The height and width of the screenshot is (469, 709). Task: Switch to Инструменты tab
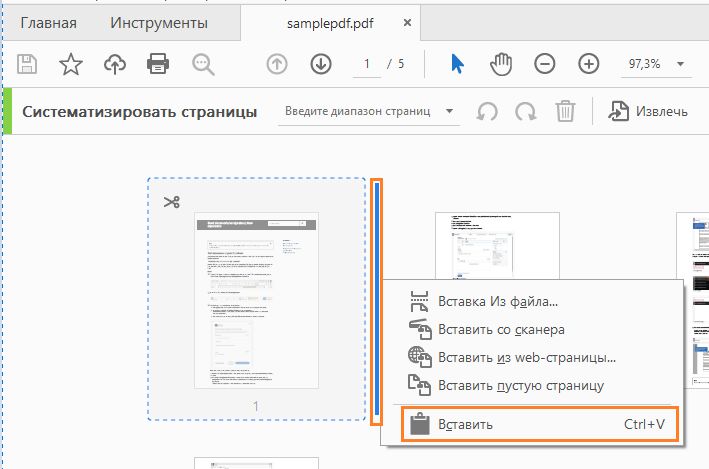159,23
